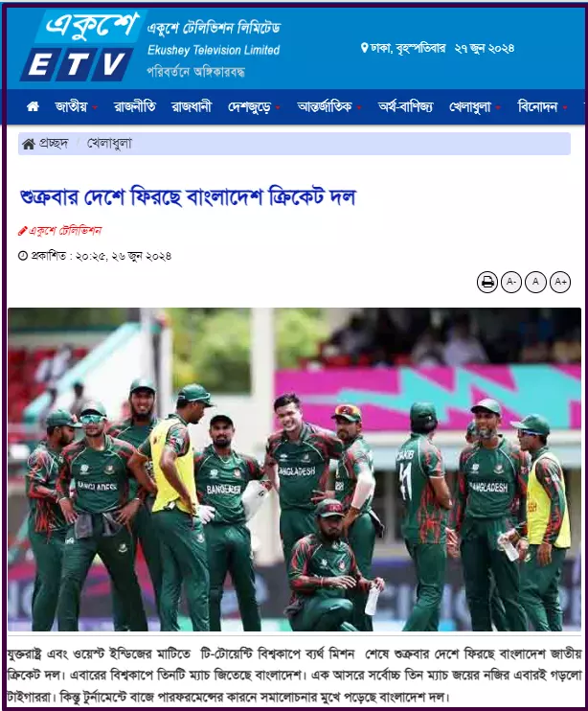The width and height of the screenshot is (588, 711).
Task: Select the রাজধানী menu item
Action: click(192, 107)
